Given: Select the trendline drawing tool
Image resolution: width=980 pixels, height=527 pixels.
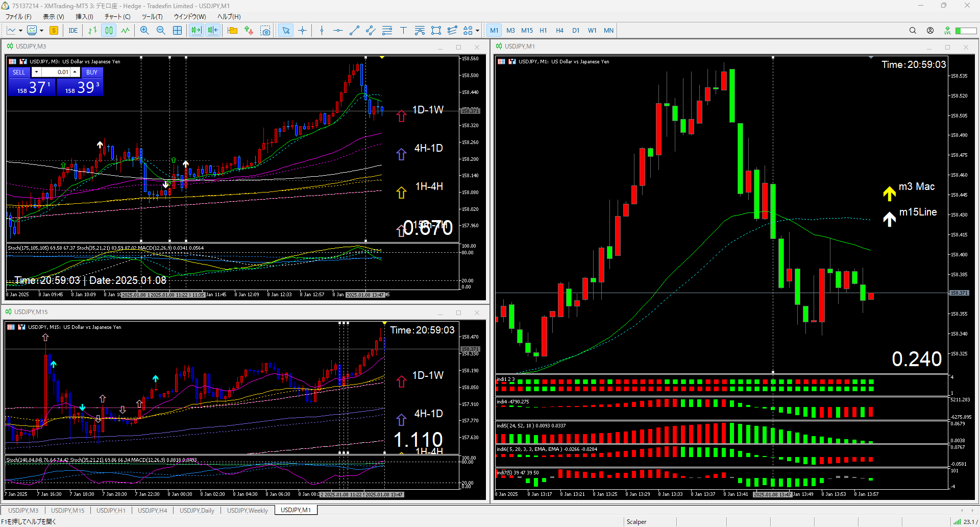Looking at the screenshot, I should (x=354, y=31).
